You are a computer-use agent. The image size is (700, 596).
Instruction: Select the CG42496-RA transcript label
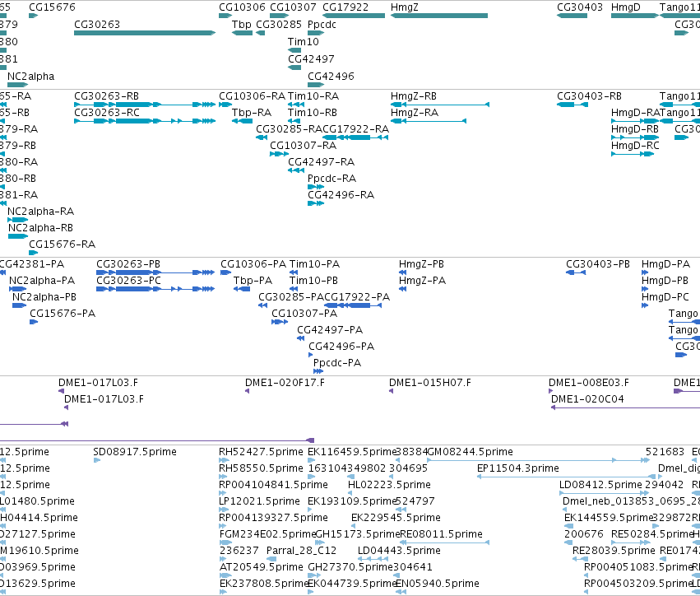click(341, 195)
